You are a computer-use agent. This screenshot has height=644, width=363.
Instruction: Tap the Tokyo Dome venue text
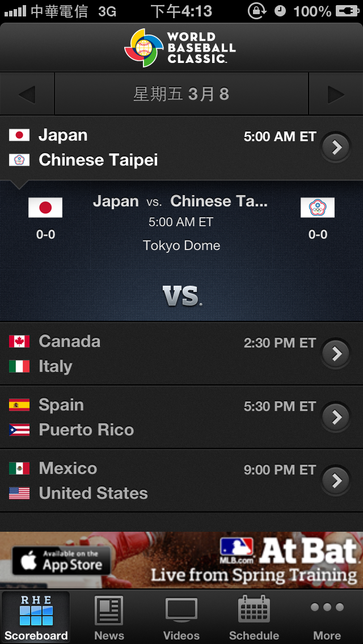coord(181,245)
